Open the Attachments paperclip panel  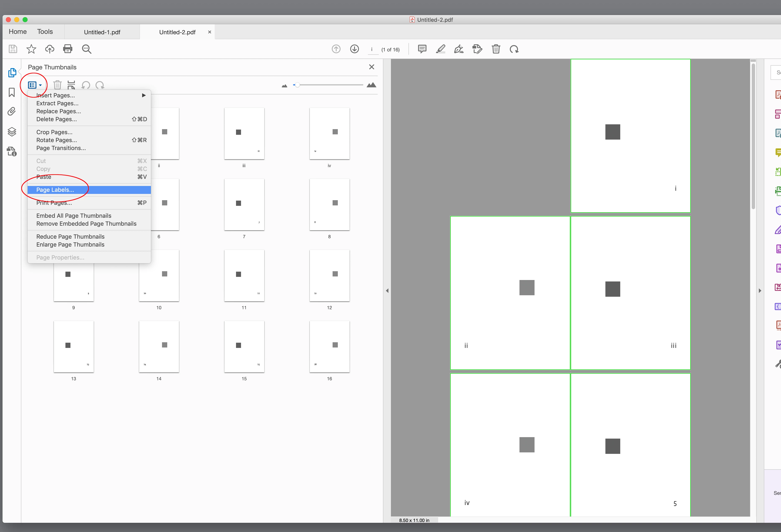coord(12,112)
